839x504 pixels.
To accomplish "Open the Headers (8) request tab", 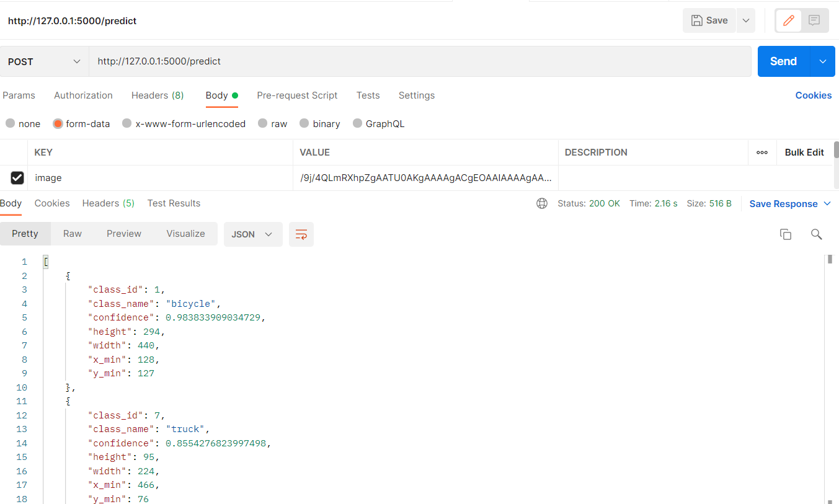I will coord(158,95).
